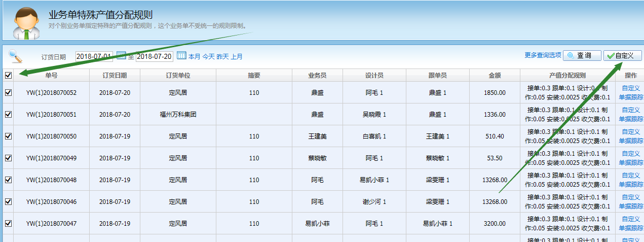Click the magnifying glass search icon
Viewport: 644px width, 242px height.
[x=16, y=56]
